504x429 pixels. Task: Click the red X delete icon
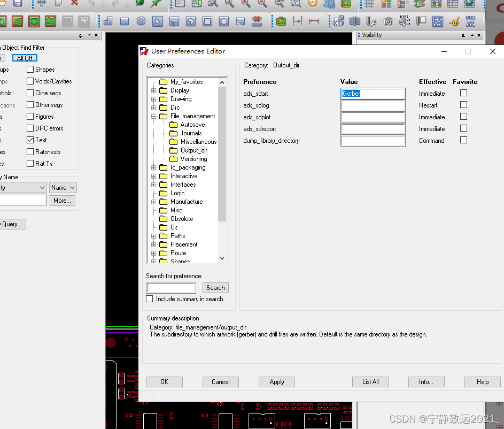pyautogui.click(x=74, y=3)
